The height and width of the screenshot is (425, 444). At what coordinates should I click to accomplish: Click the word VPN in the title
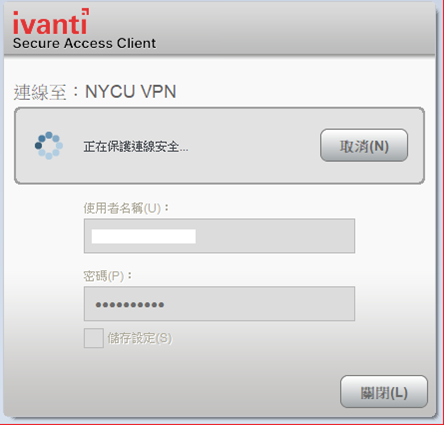(x=158, y=91)
